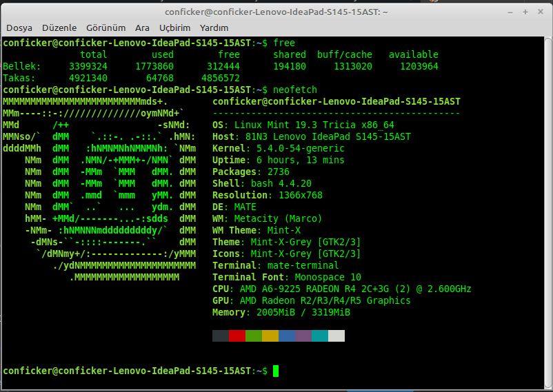Screen dimensions: 553x392
Task: Maximize the terminal window
Action: coord(525,12)
